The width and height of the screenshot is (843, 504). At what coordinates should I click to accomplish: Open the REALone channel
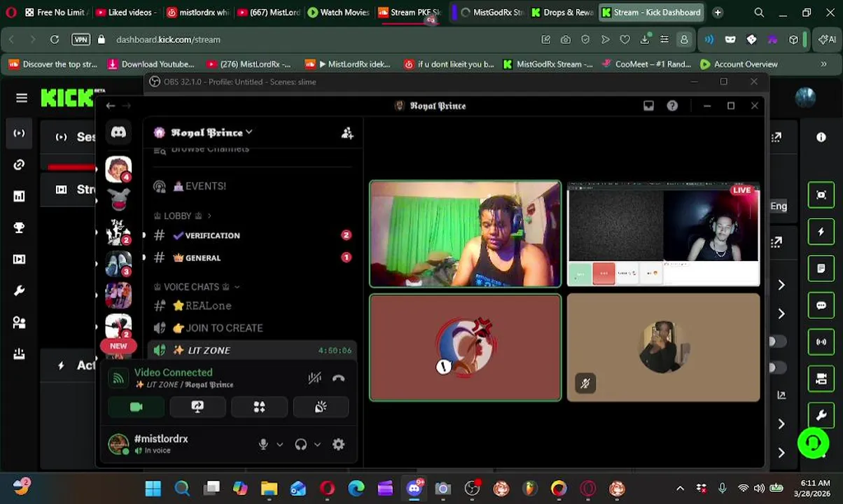(x=251, y=306)
